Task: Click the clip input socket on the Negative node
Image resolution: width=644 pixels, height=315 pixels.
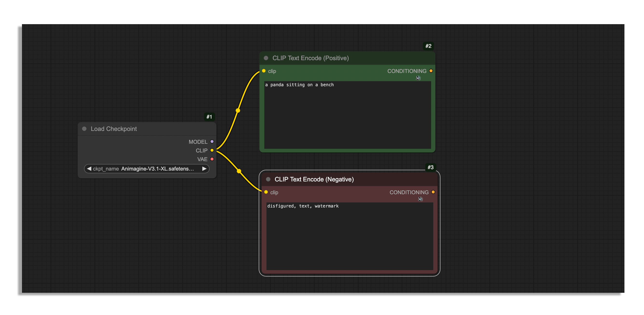Action: pos(266,192)
